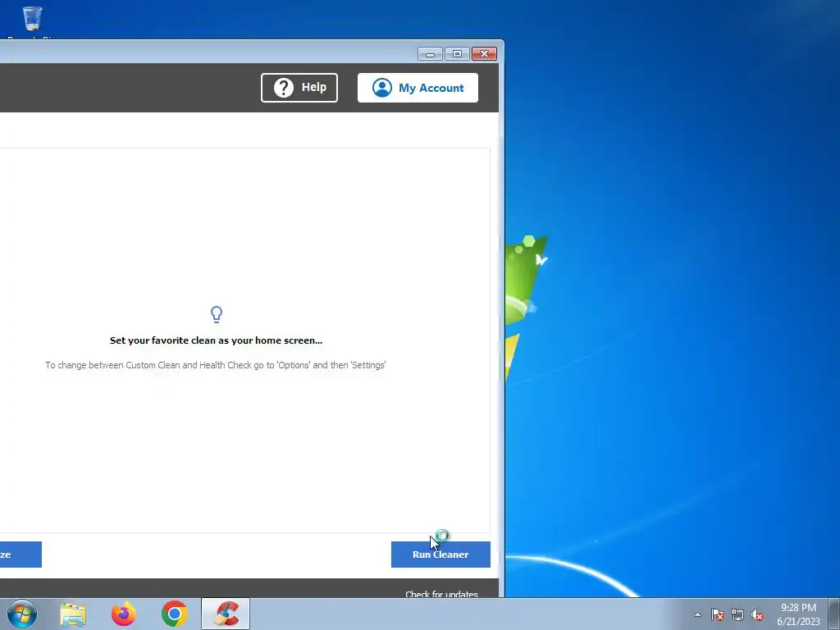Open the clock showing 9:28 PM
This screenshot has height=630, width=840.
click(798, 614)
